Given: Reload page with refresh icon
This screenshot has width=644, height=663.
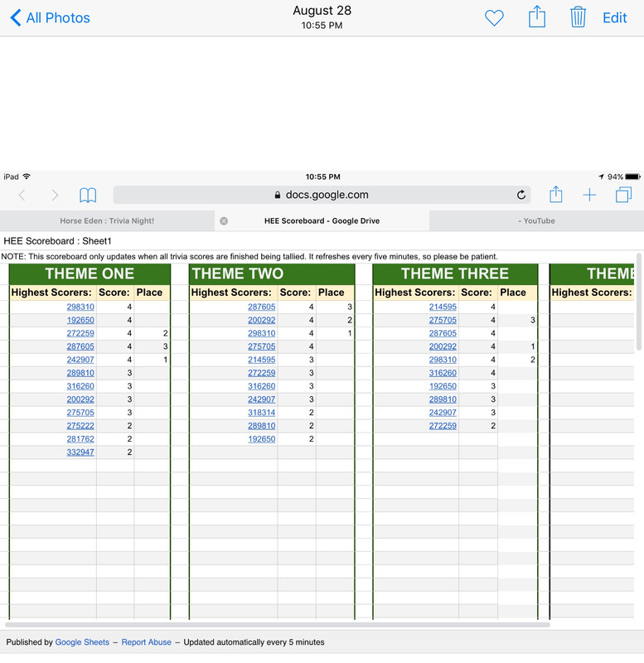Looking at the screenshot, I should (521, 195).
